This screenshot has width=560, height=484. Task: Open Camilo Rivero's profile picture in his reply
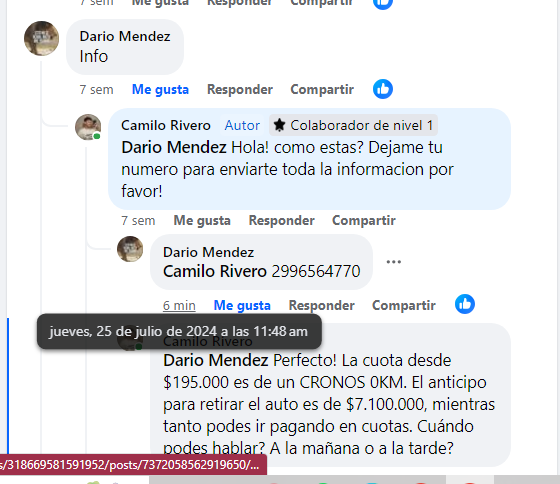(88, 127)
